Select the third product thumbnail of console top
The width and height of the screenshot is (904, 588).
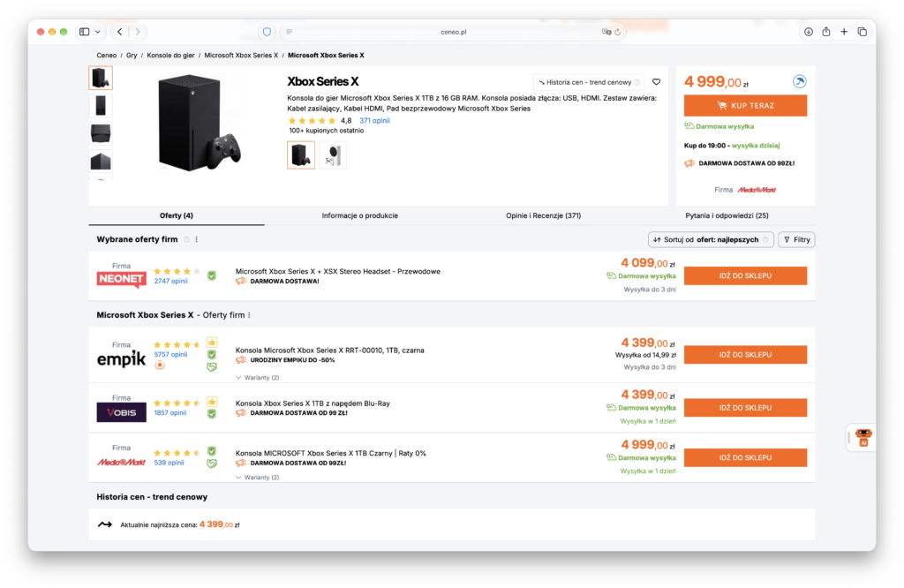[x=101, y=133]
